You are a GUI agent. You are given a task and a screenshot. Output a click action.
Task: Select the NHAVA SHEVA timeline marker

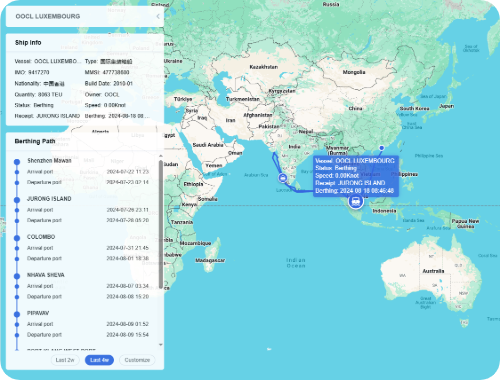click(17, 276)
